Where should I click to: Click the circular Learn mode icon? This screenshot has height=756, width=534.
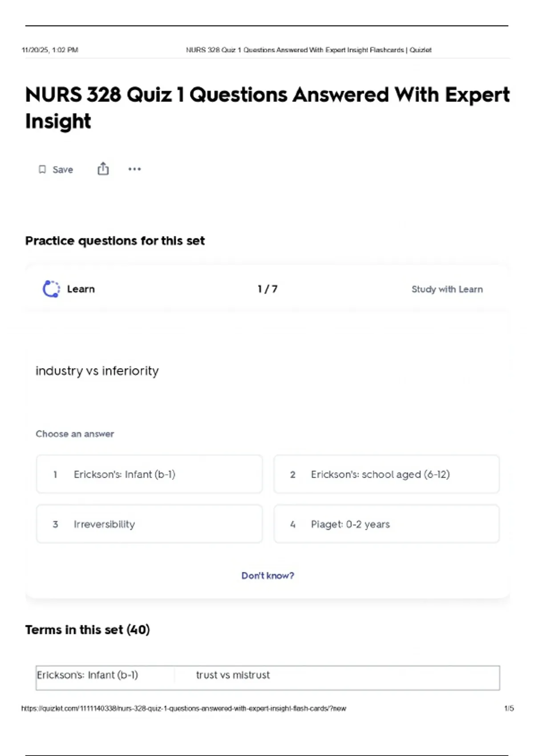51,289
